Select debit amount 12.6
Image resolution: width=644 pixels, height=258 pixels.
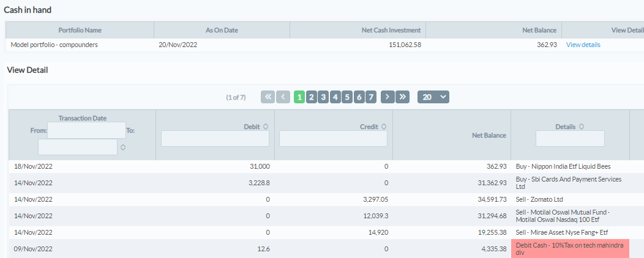pyautogui.click(x=263, y=249)
